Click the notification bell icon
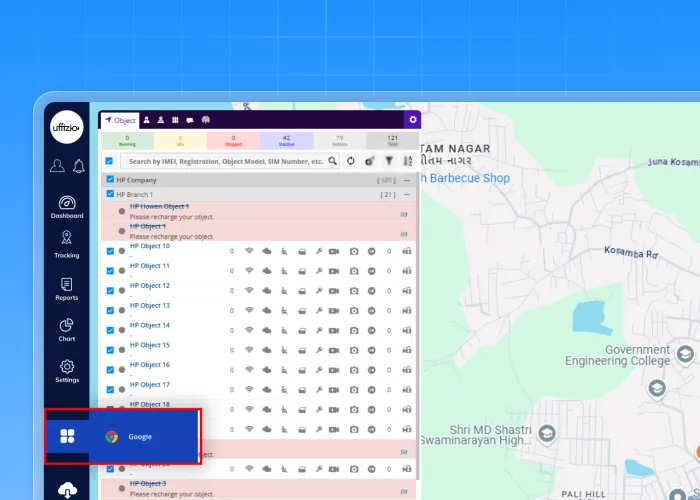Screen dimensions: 700x500 (x=78, y=166)
